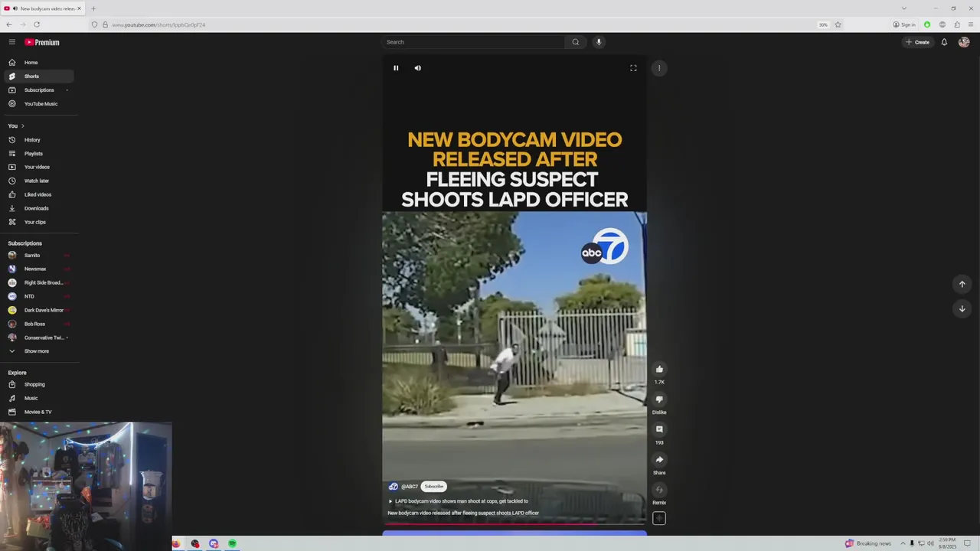Open Playlists in the sidebar
980x551 pixels.
[38, 154]
